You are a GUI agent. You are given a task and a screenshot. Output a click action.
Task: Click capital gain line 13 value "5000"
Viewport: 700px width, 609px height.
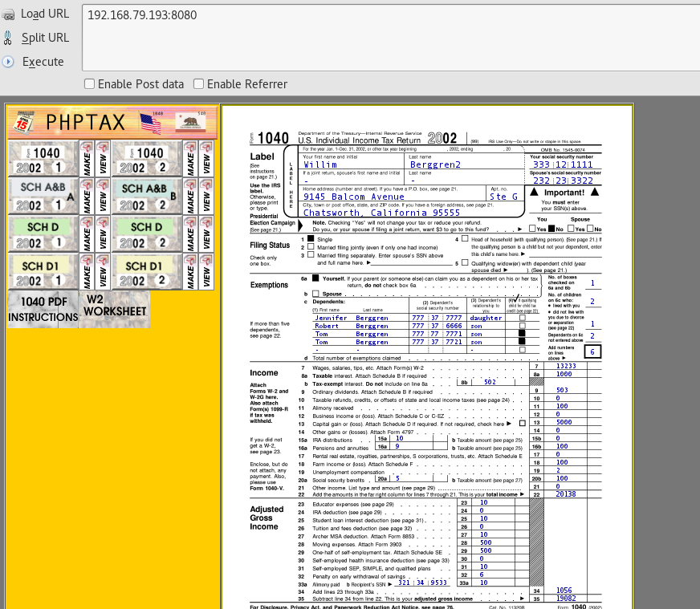click(x=564, y=423)
